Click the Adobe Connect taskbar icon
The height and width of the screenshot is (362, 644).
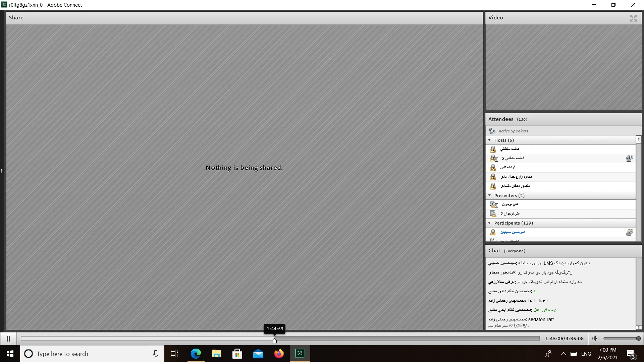tap(300, 354)
